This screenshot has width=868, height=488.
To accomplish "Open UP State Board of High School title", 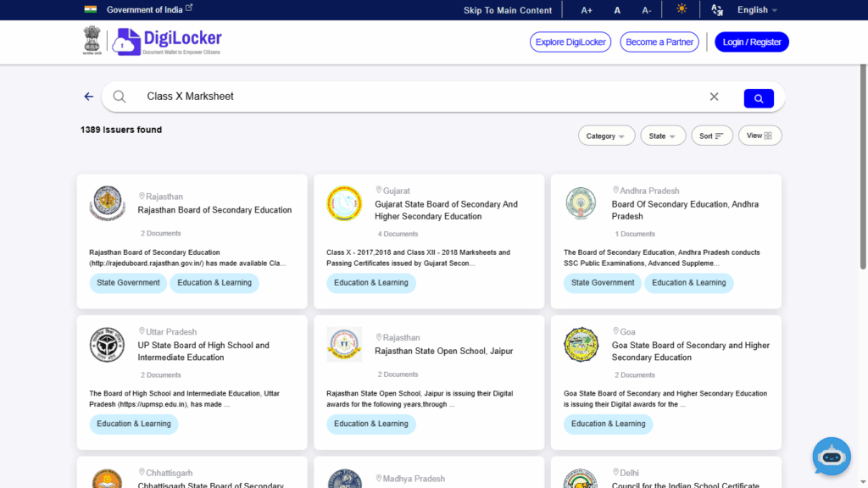I will [x=203, y=352].
